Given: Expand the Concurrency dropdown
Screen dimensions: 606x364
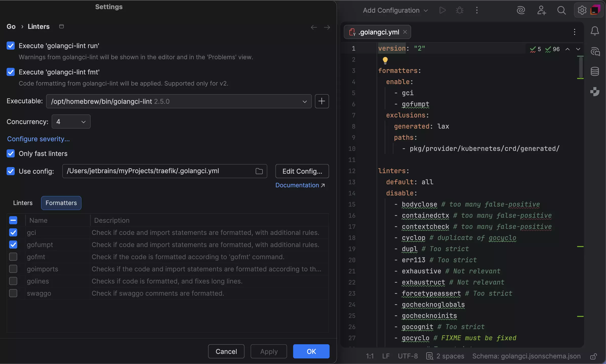Looking at the screenshot, I should pos(71,122).
